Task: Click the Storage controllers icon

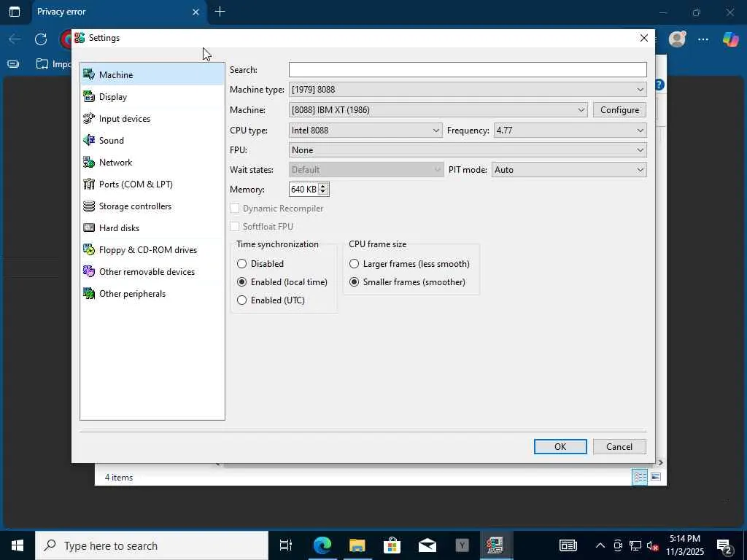Action: tap(89, 206)
